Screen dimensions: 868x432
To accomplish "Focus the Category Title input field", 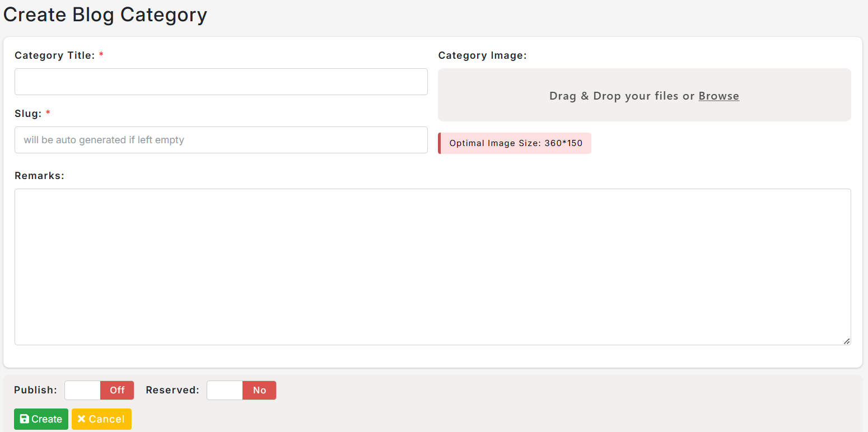I will tap(221, 82).
